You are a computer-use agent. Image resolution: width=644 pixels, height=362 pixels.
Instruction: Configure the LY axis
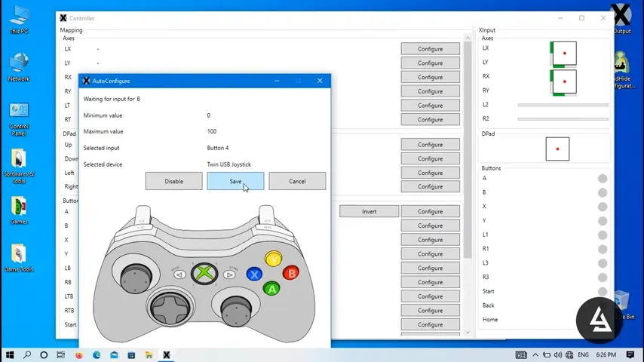430,63
